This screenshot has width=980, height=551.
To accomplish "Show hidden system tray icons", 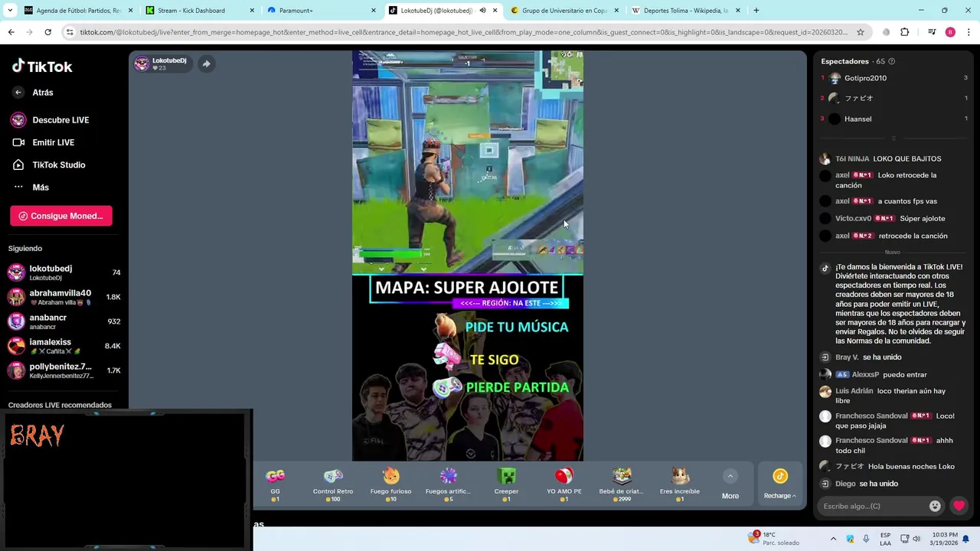I will pos(833,539).
